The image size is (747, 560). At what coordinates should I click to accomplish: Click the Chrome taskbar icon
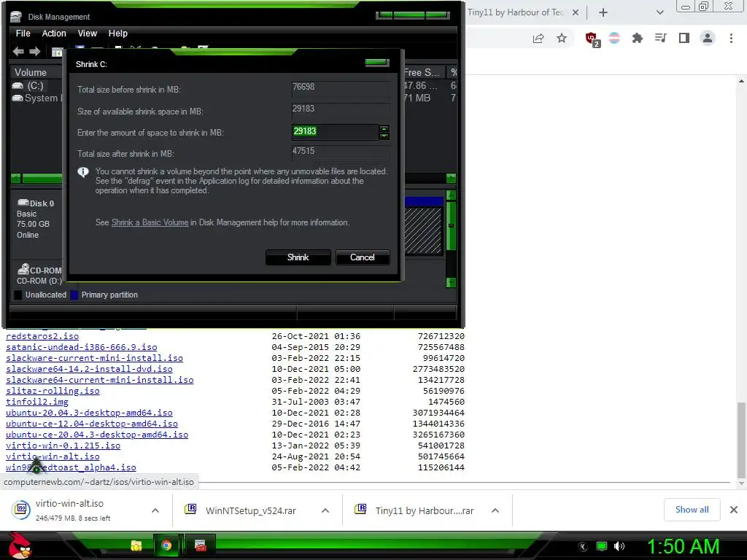click(166, 545)
